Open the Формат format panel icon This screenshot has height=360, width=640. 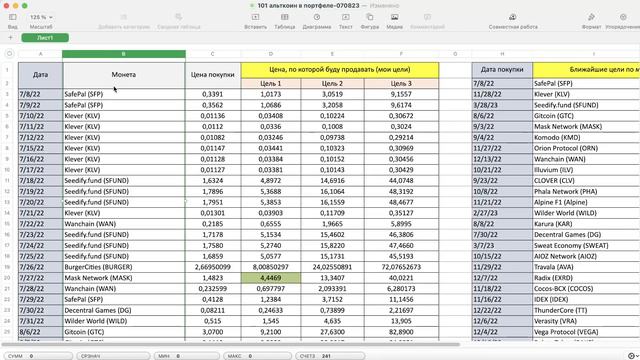pos(591,17)
